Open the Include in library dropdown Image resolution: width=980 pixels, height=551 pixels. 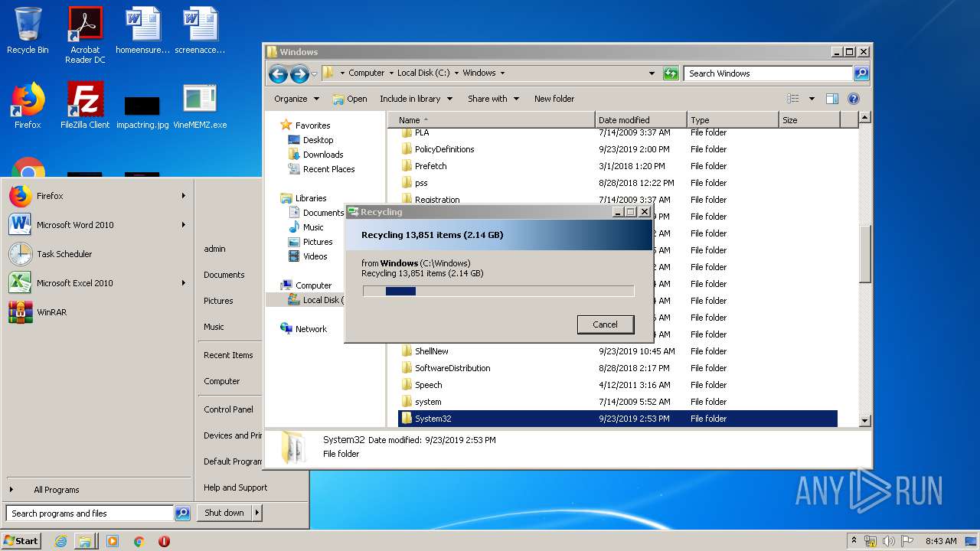click(416, 99)
